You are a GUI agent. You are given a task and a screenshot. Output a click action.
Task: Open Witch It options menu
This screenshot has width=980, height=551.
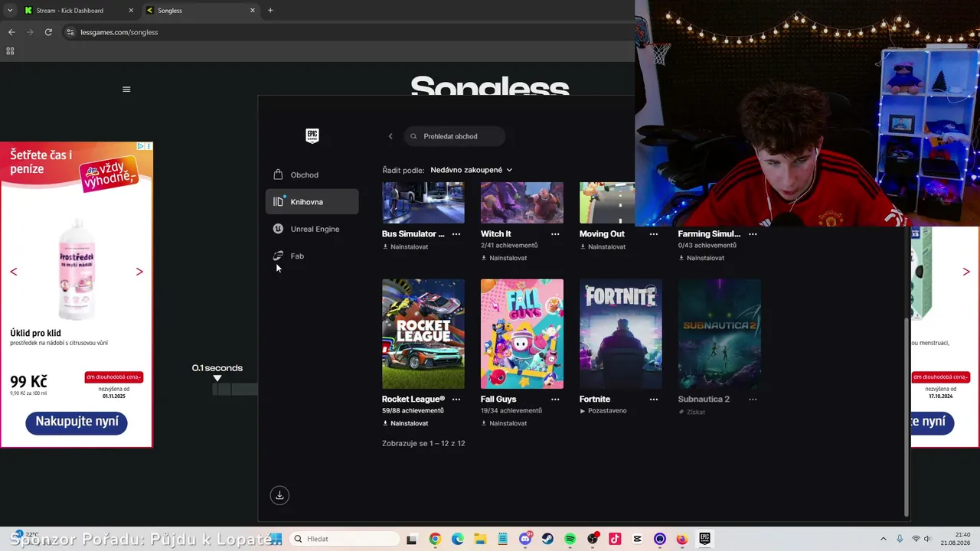[555, 234]
